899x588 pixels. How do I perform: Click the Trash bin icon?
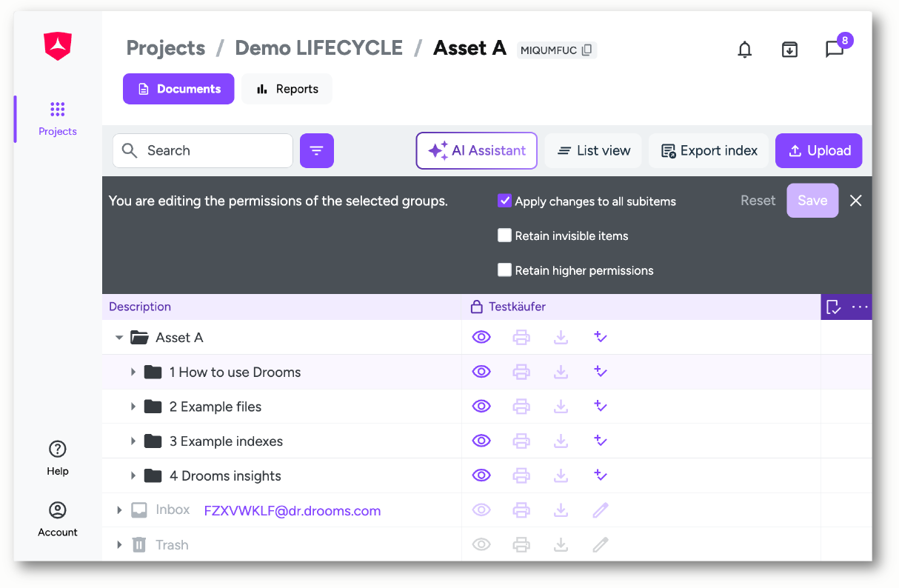coord(138,545)
